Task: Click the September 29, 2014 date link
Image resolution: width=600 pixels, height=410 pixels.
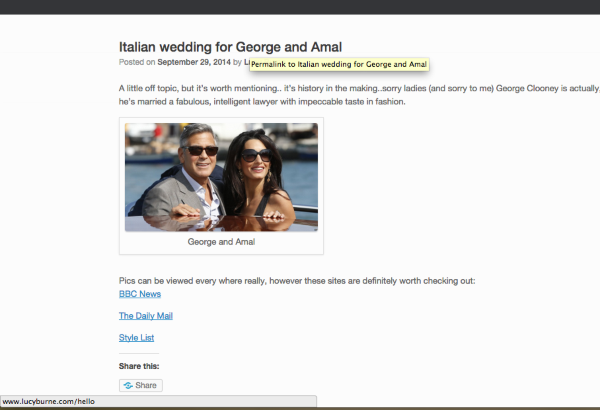Action: [x=194, y=62]
